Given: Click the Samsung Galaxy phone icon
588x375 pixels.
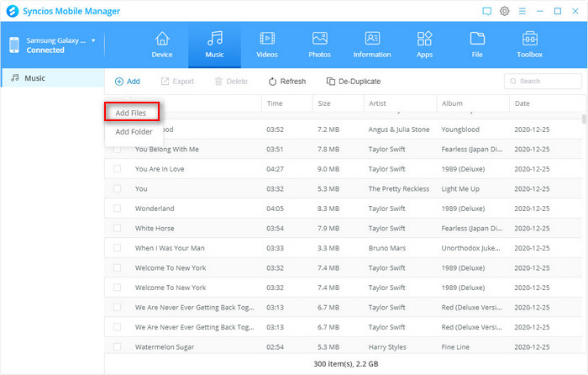Looking at the screenshot, I should pyautogui.click(x=14, y=45).
